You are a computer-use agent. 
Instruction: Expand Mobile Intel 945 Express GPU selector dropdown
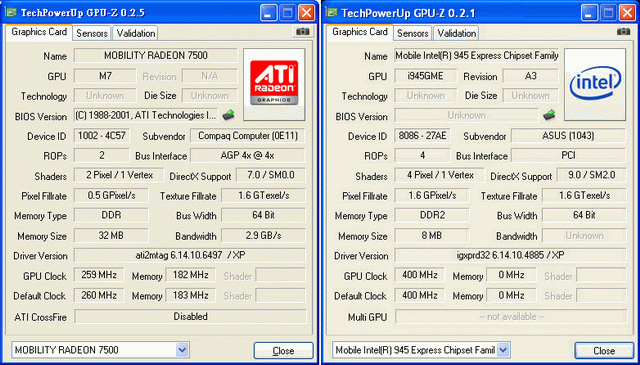click(503, 350)
